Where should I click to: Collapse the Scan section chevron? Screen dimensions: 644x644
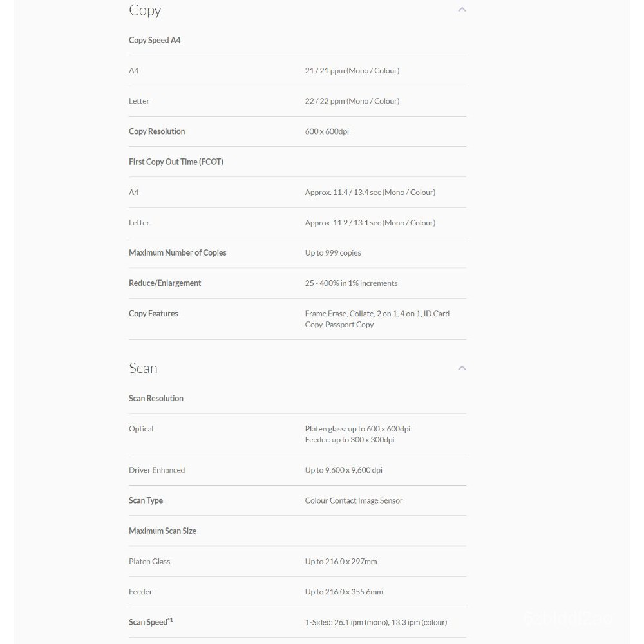(x=462, y=368)
